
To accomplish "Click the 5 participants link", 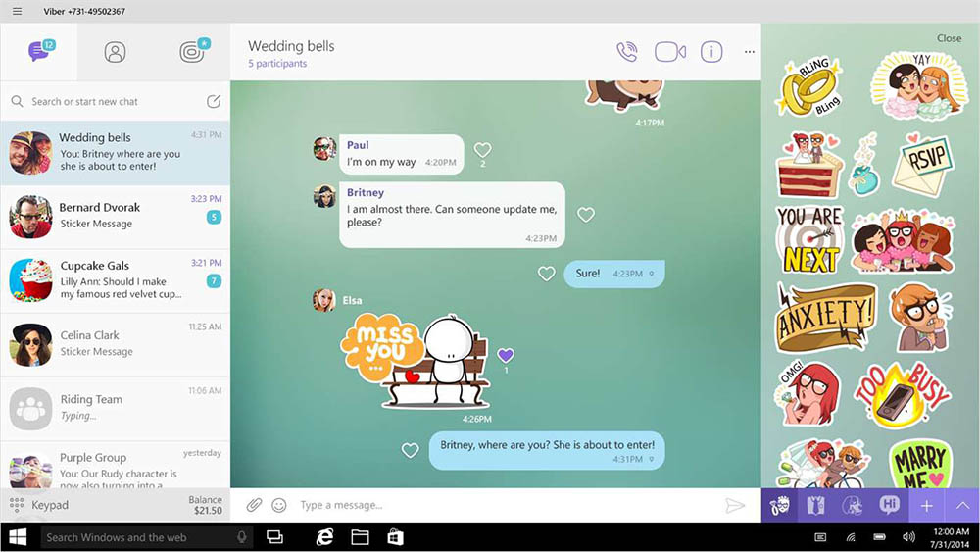I will click(x=277, y=63).
